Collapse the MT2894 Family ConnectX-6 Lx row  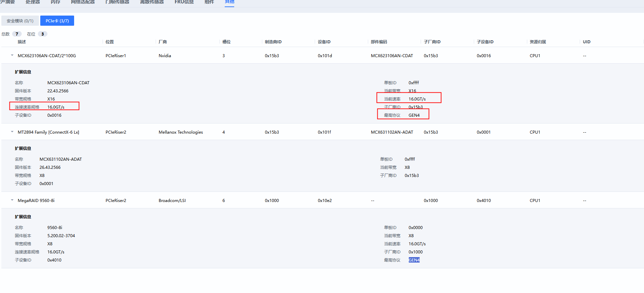[12, 132]
